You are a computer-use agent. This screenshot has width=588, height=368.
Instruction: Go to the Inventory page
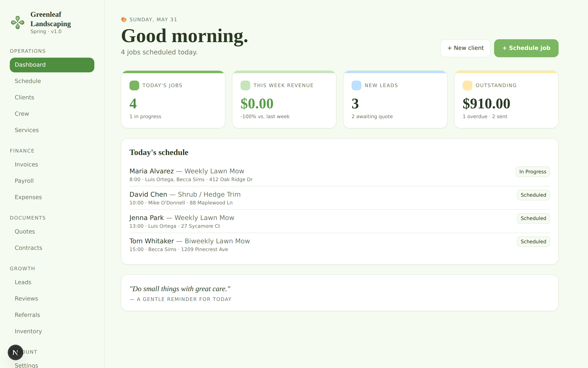(52, 331)
